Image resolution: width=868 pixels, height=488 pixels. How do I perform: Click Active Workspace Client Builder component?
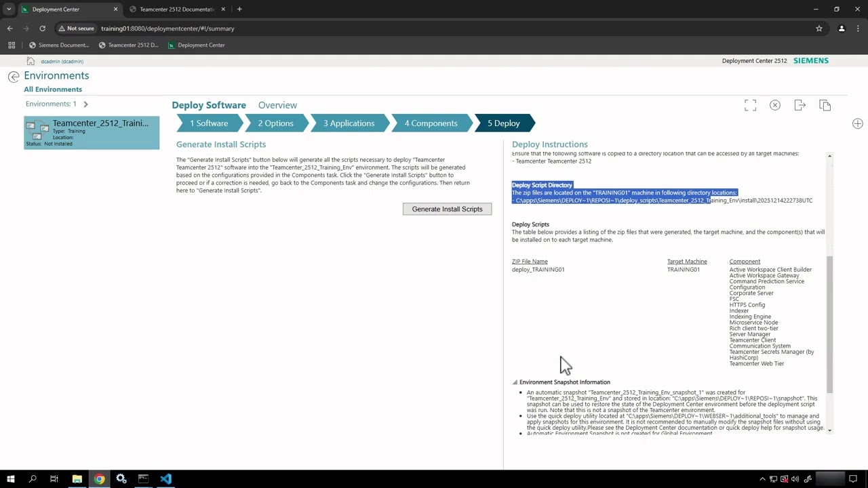[770, 270]
